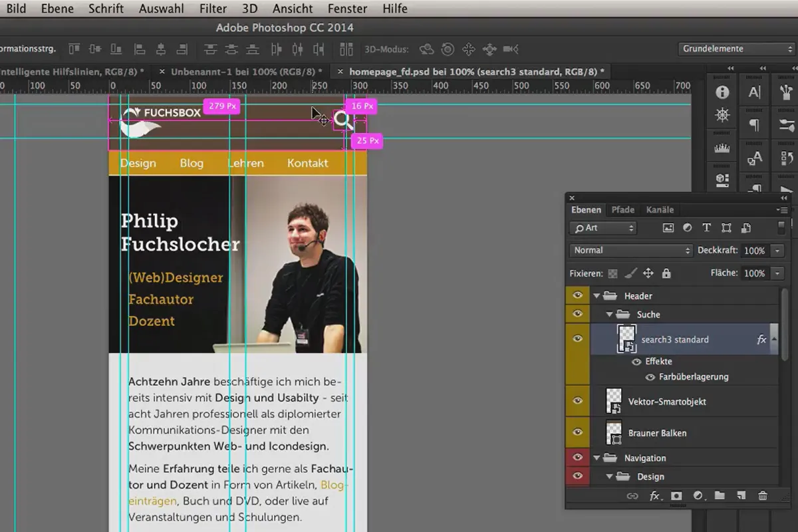This screenshot has height=532, width=798.
Task: Filter layers by smart objects icon
Action: (x=745, y=228)
